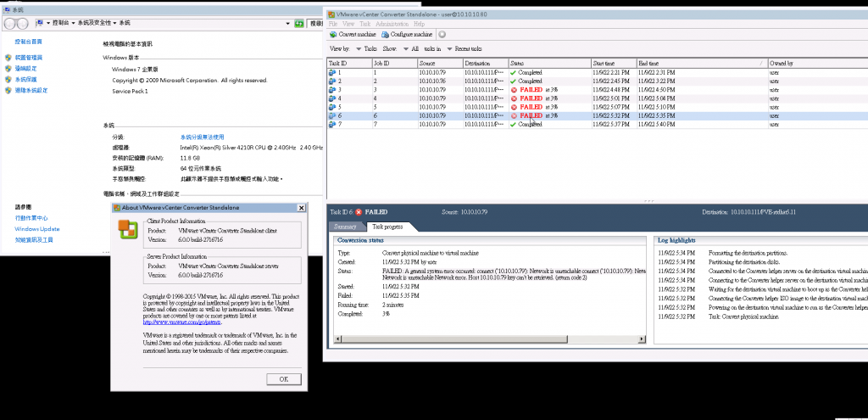Viewport: 868px width, 420px height.
Task: Expand the breadcrumb arrow before 系統
Action: tap(114, 23)
